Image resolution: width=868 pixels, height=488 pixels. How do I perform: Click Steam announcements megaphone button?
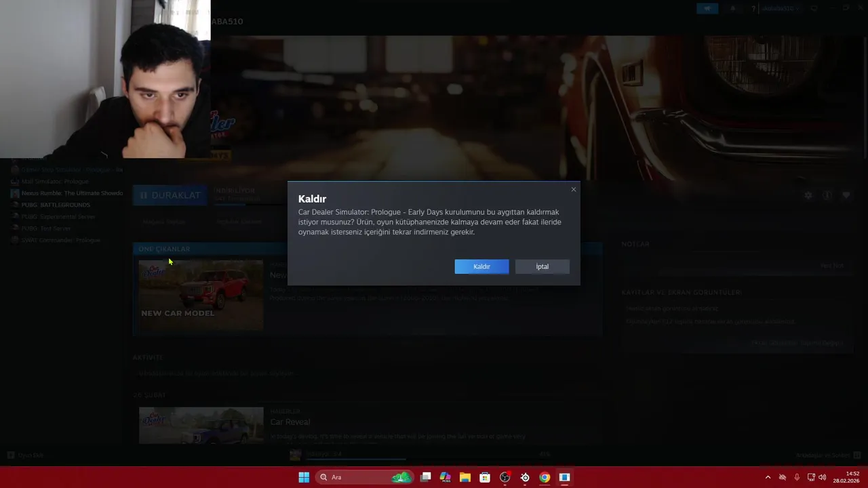pyautogui.click(x=707, y=9)
